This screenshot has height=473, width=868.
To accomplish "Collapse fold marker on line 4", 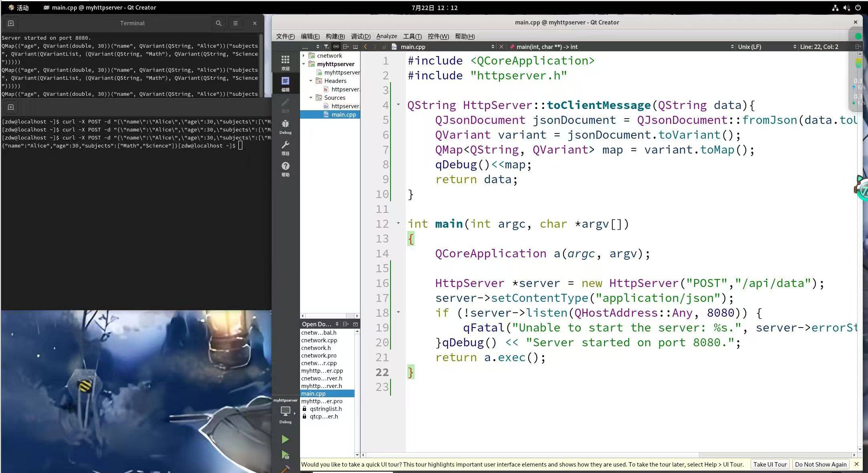I will (398, 105).
